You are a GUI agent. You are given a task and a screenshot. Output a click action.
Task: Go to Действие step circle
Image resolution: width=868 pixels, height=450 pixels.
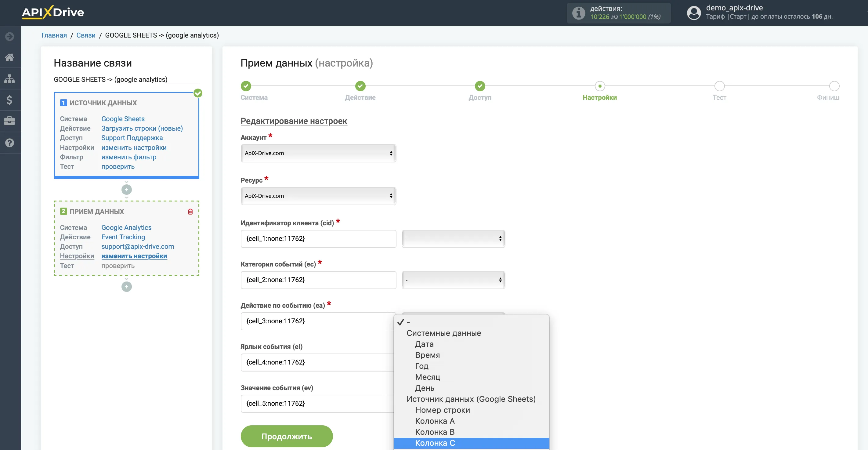click(x=360, y=86)
